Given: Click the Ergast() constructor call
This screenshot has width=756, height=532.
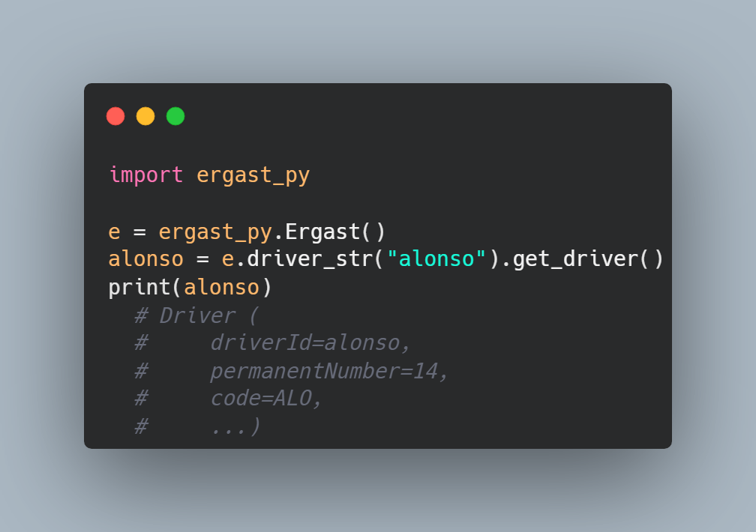Looking at the screenshot, I should point(335,232).
